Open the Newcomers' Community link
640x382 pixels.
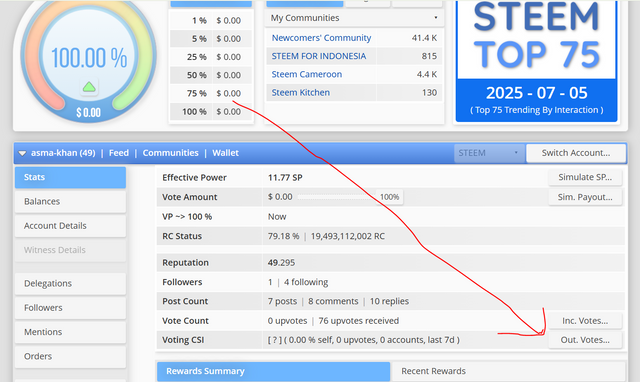coord(321,38)
